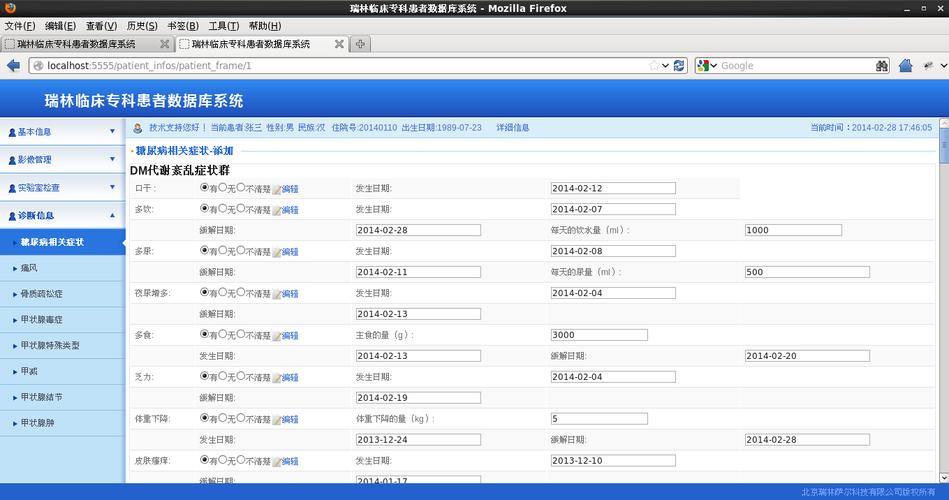Image resolution: width=949 pixels, height=500 pixels.
Task: Open the URL bar history dropdown
Action: point(666,65)
